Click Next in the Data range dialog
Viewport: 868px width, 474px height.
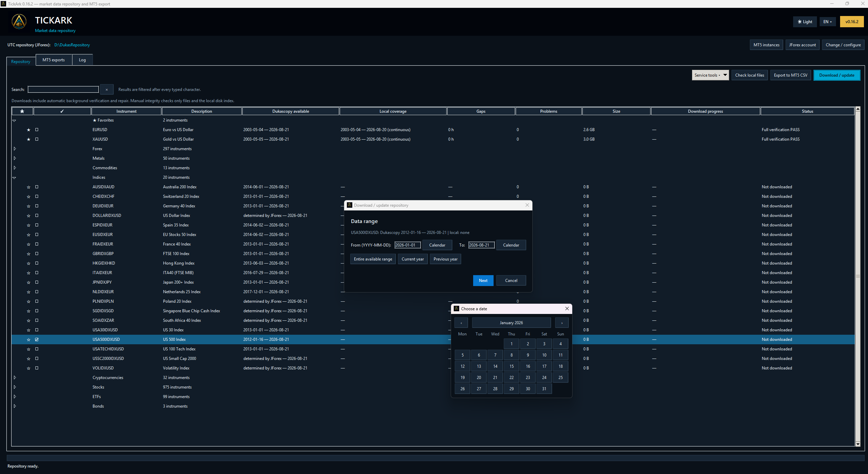[x=483, y=281]
